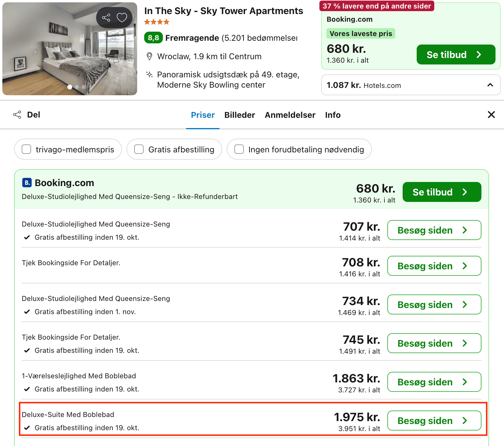The width and height of the screenshot is (504, 446).
Task: Switch to the Info tab
Action: tap(333, 115)
